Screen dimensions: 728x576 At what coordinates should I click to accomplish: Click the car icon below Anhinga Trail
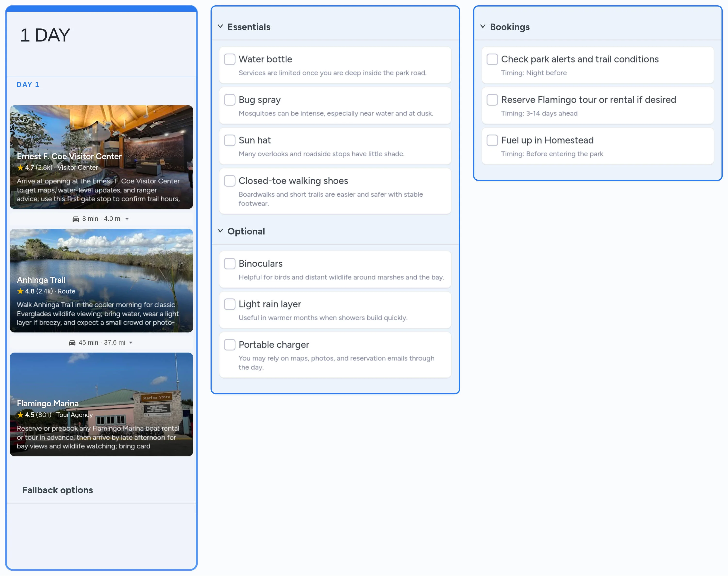[72, 342]
